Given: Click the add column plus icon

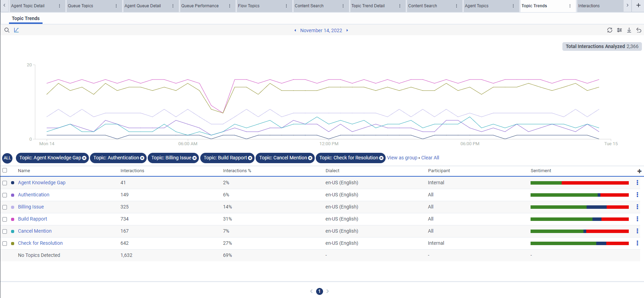Looking at the screenshot, I should coord(639,171).
